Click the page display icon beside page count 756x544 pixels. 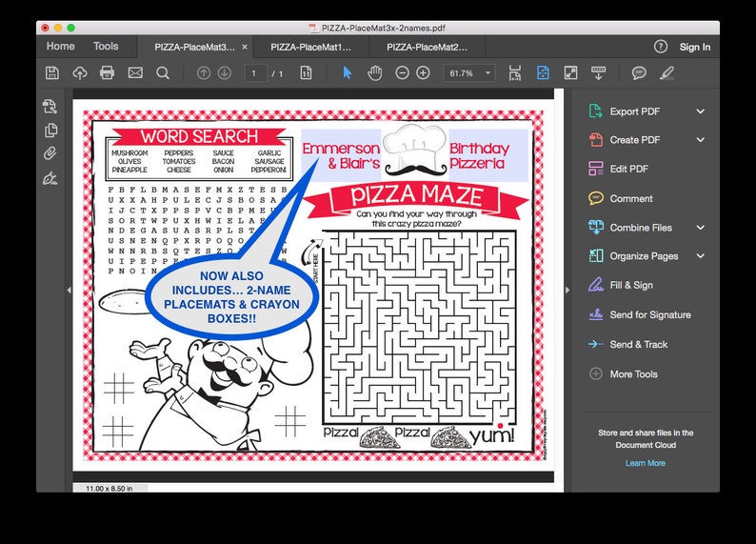click(x=306, y=72)
